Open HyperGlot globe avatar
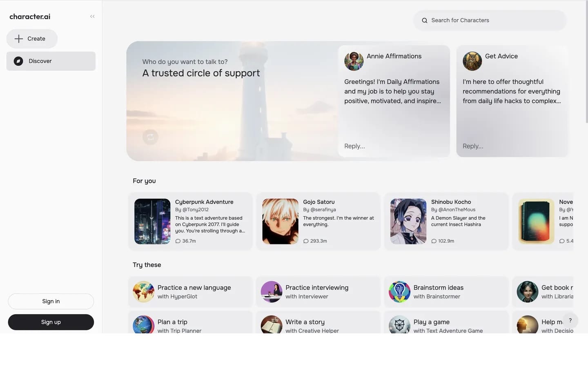This screenshot has width=588, height=366. 143,292
